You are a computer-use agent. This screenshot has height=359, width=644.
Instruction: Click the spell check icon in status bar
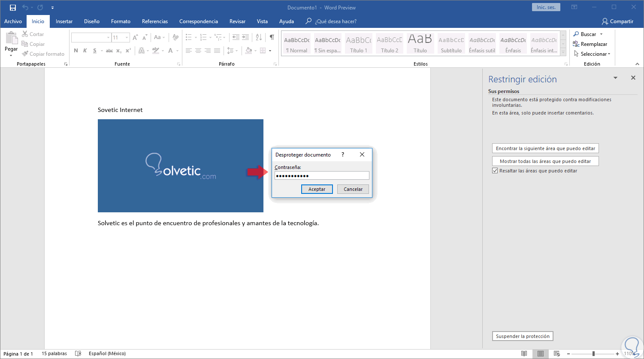[x=78, y=353]
